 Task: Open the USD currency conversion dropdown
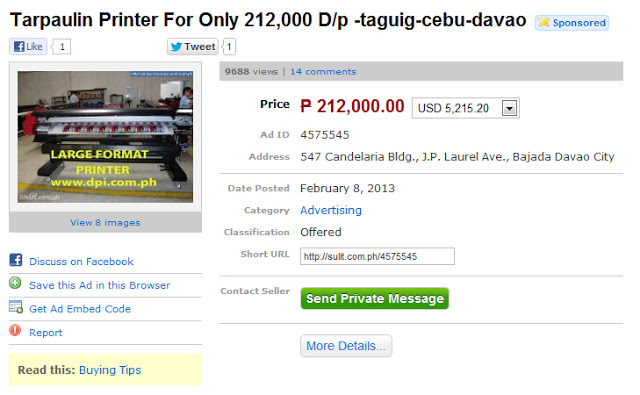(x=465, y=108)
